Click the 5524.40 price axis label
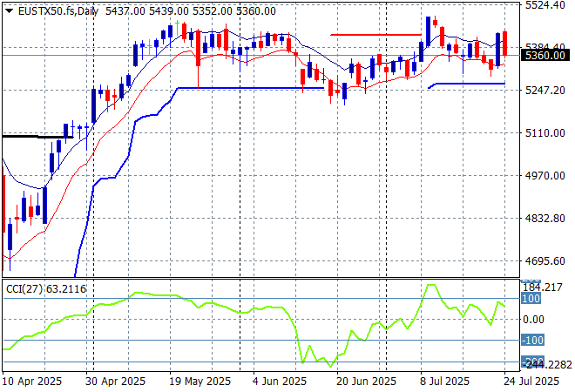Screen dimensions: 575x392 (x=545, y=5)
